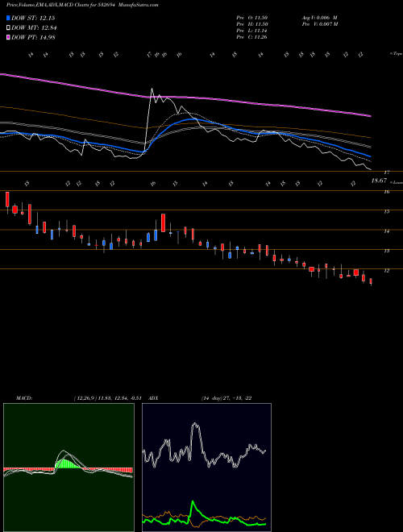Click the MACD parameters '(12,26,9)' text
Screen dimensions: 403x532
tap(85, 398)
